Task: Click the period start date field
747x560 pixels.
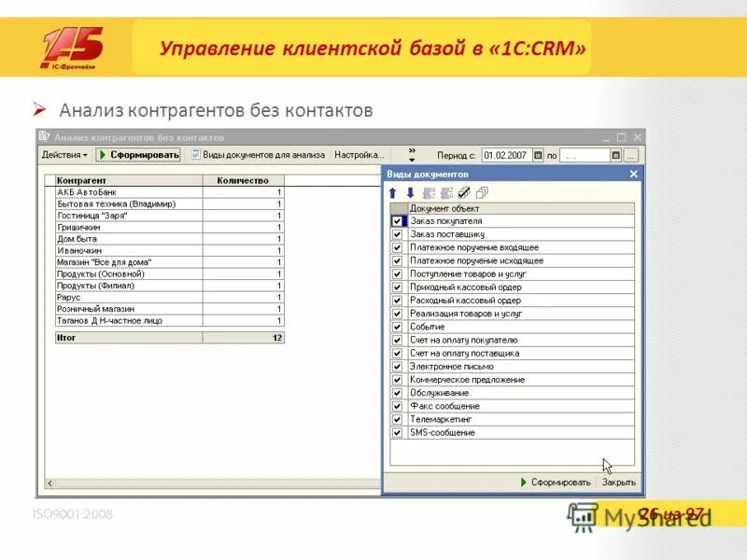Action: click(x=507, y=155)
